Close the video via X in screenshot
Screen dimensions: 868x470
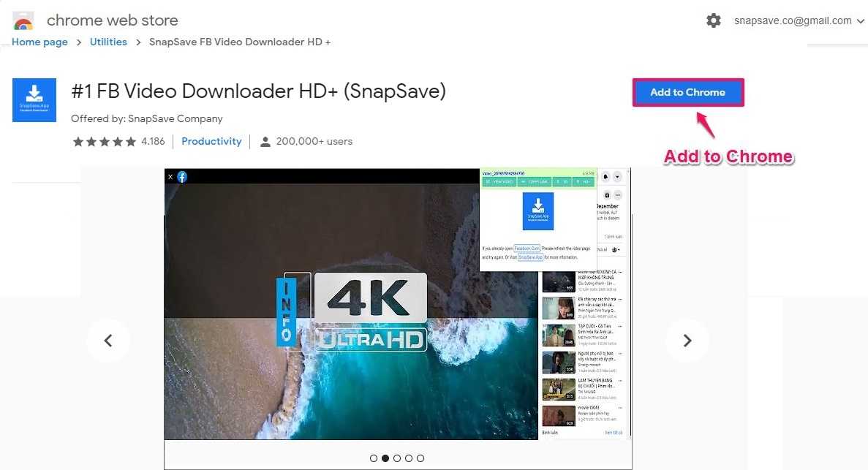coord(170,177)
